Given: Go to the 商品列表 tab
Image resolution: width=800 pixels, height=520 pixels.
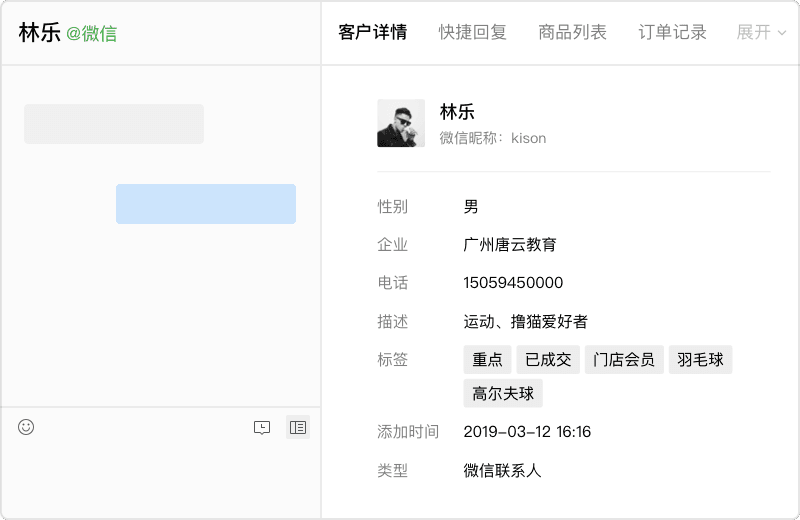Looking at the screenshot, I should click(572, 32).
